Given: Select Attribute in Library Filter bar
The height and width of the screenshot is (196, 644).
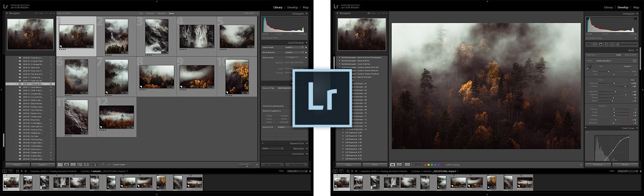Looking at the screenshot, I should tap(150, 14).
